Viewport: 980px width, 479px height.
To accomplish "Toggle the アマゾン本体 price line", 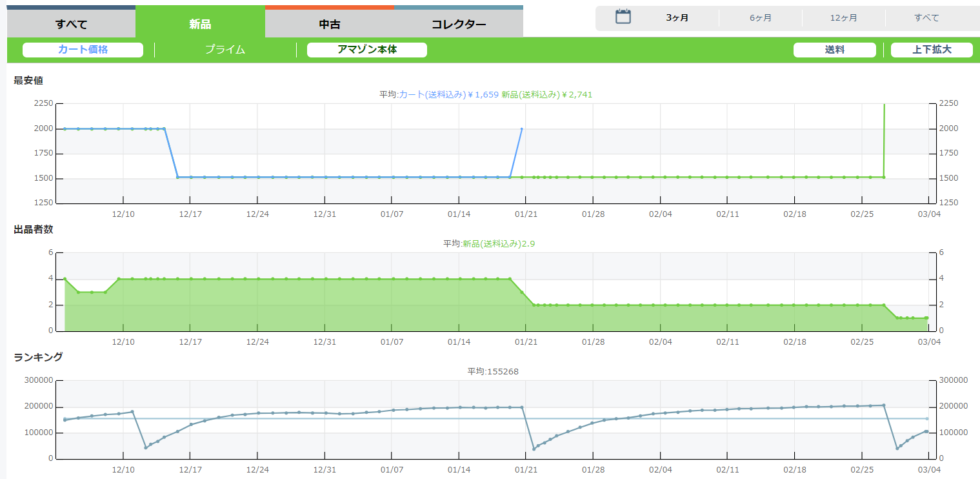I will click(x=366, y=50).
